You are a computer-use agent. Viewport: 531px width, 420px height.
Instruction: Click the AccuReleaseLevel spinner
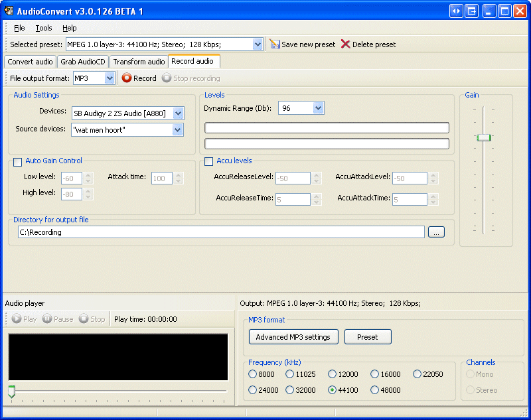[317, 178]
